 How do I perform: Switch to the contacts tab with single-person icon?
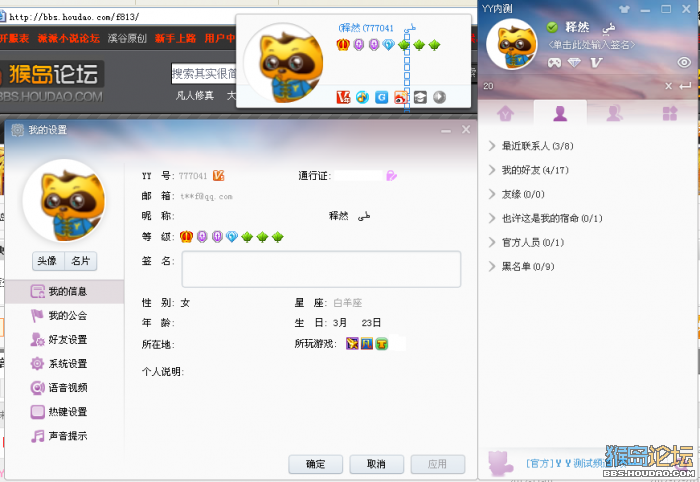pyautogui.click(x=560, y=113)
